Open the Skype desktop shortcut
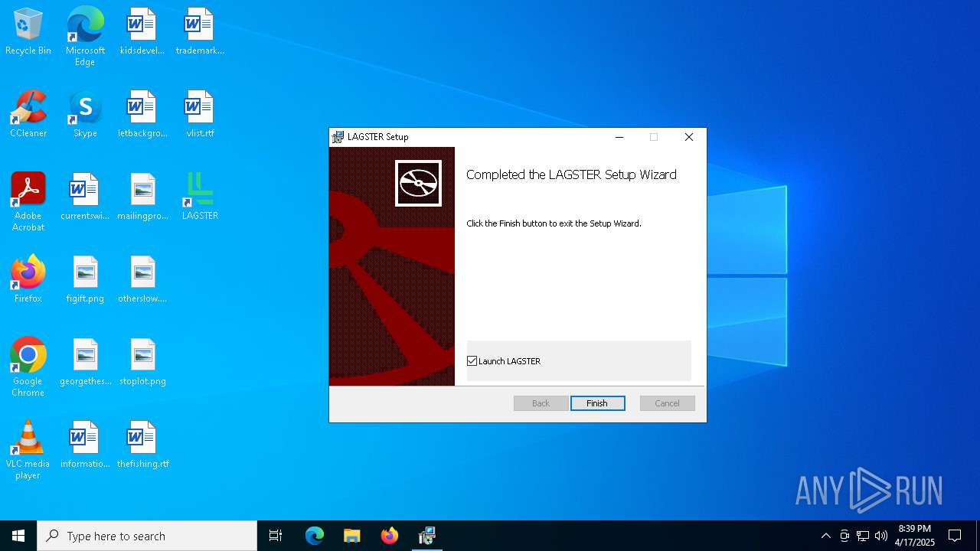980x551 pixels. pos(85,114)
